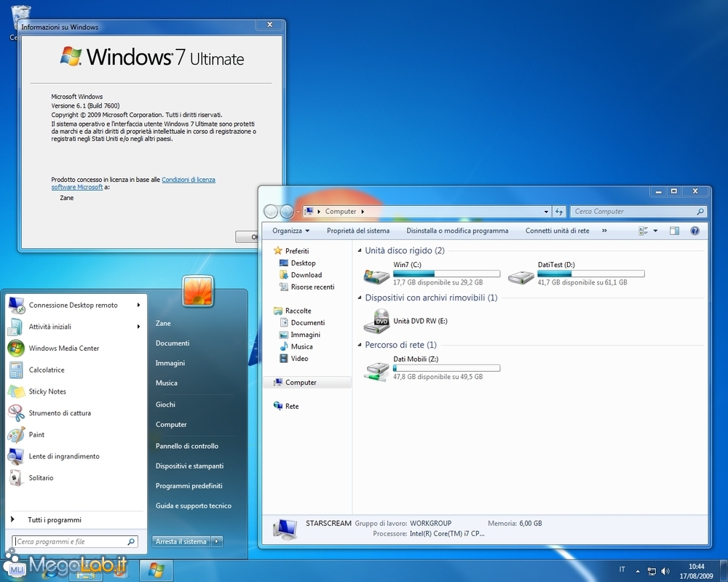Open the network tray icon
Screen dimensions: 728x582
[652, 571]
